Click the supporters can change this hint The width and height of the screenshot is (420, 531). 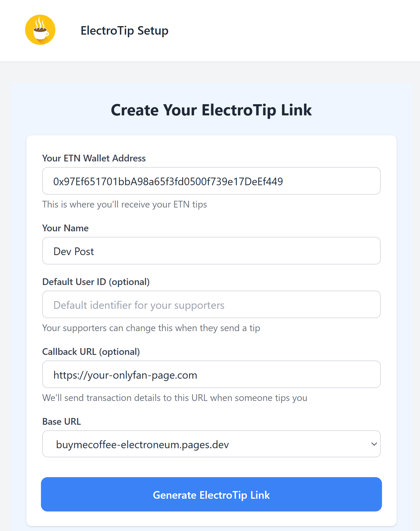[x=151, y=328]
